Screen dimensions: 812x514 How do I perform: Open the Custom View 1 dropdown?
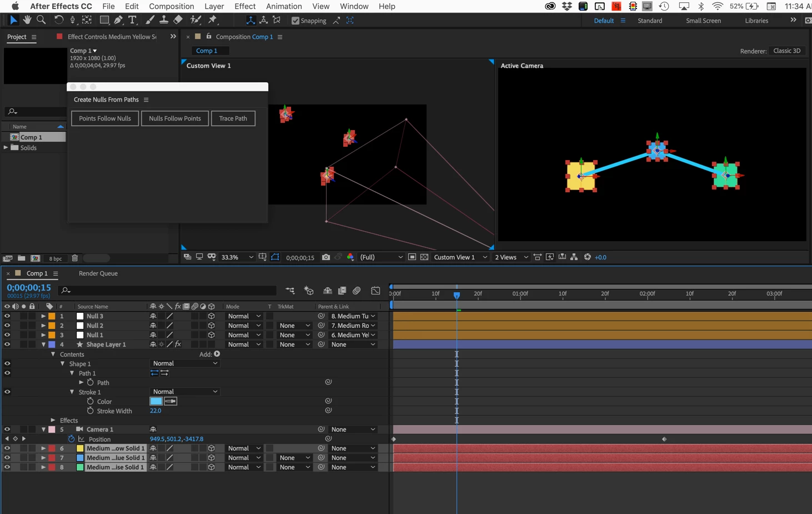[460, 257]
